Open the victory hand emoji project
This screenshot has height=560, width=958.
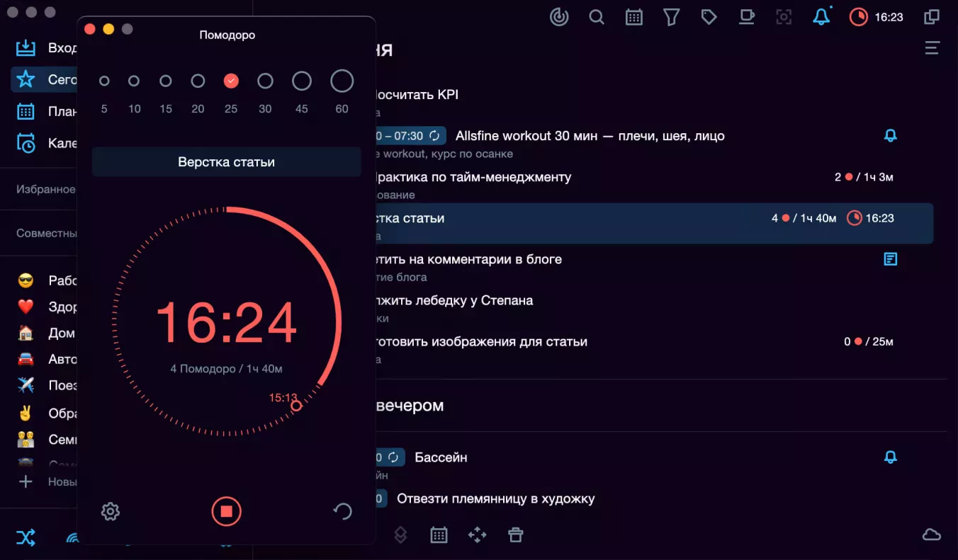(46, 413)
